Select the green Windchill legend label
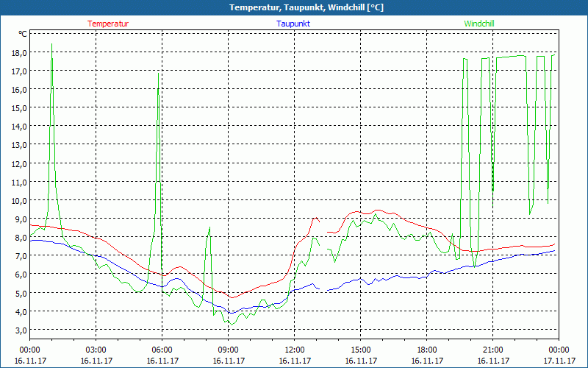Viewport: 588px width, 368px height. point(479,24)
